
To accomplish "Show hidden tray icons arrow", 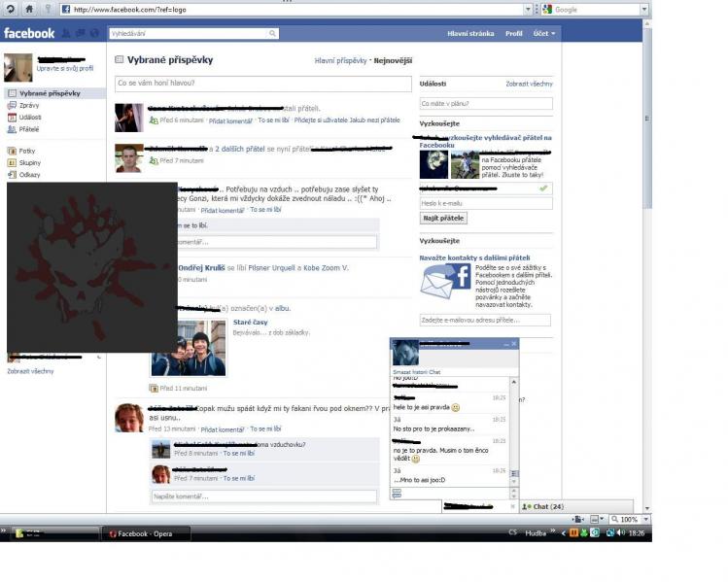I will (x=563, y=533).
